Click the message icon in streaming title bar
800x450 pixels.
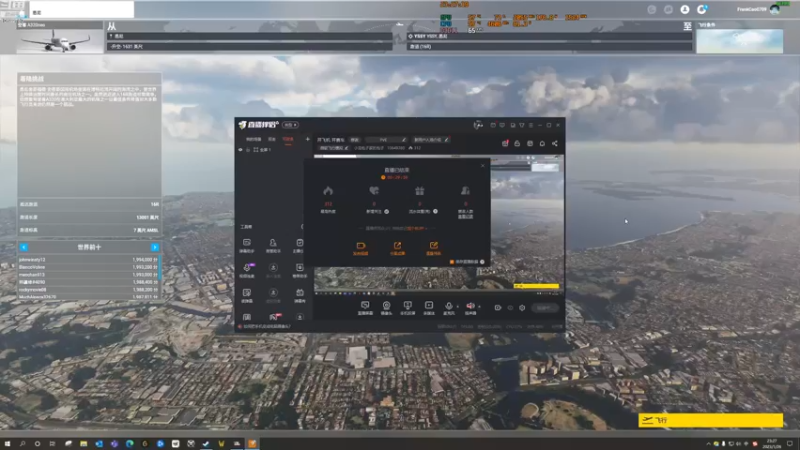coord(502,125)
